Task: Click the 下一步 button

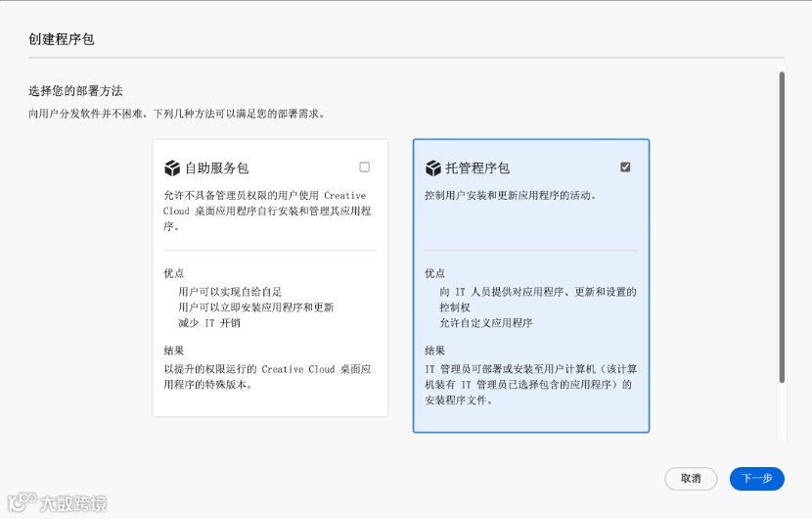Action: (756, 479)
